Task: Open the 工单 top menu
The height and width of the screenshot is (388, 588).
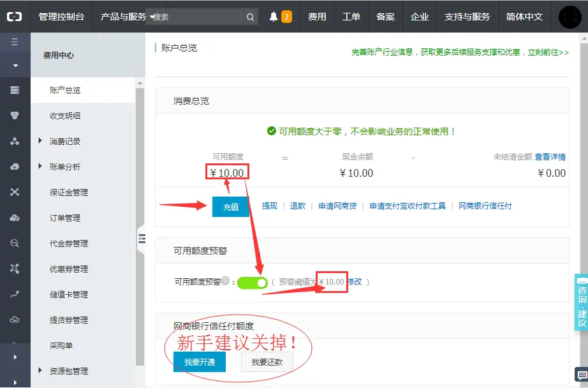Action: (x=351, y=17)
